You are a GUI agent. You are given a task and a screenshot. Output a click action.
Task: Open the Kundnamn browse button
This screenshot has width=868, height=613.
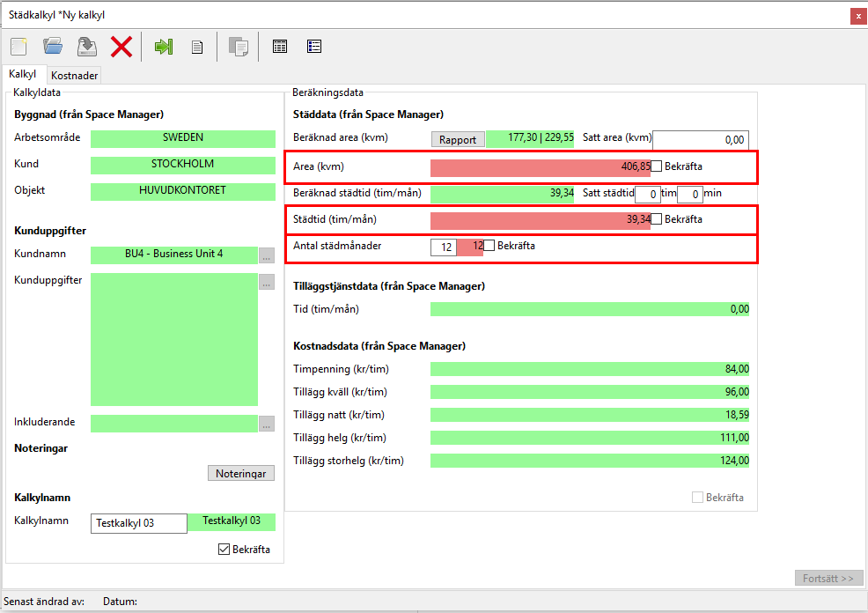point(267,255)
